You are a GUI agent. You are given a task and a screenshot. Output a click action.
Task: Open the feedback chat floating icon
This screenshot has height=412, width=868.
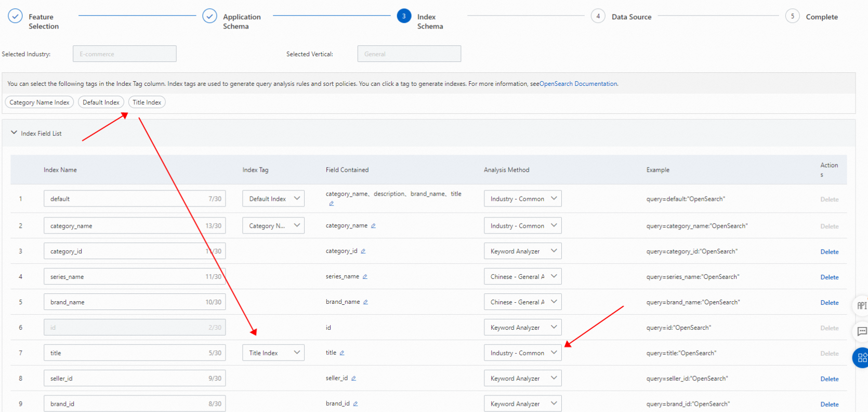coord(861,331)
